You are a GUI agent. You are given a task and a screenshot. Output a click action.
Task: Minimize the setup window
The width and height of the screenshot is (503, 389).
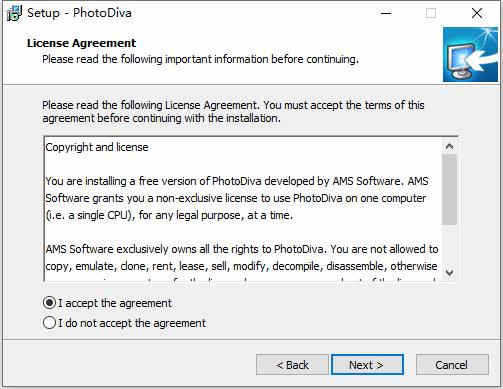pos(386,13)
